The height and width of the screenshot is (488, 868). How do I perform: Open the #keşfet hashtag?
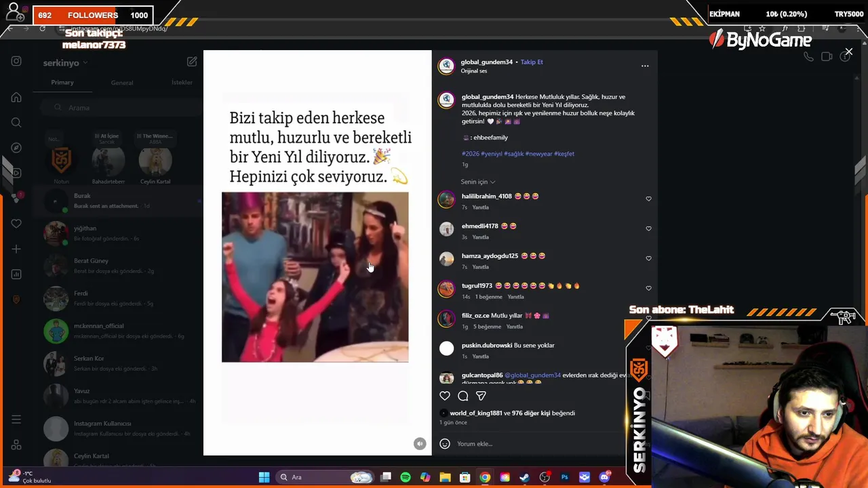(564, 154)
